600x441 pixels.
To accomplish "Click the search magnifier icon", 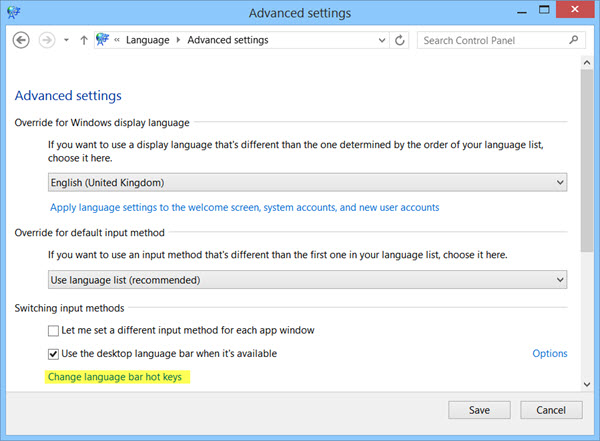I will coord(573,40).
